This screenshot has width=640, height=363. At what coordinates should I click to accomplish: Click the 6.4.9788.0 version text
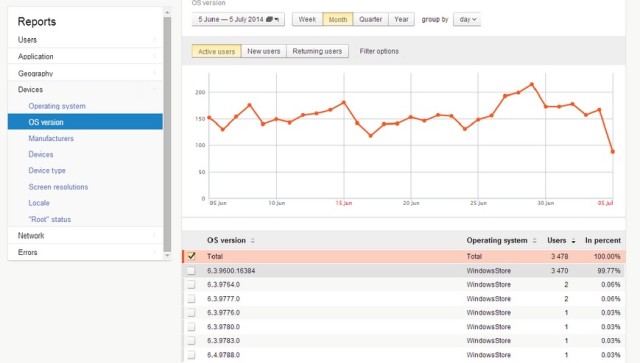pos(223,355)
